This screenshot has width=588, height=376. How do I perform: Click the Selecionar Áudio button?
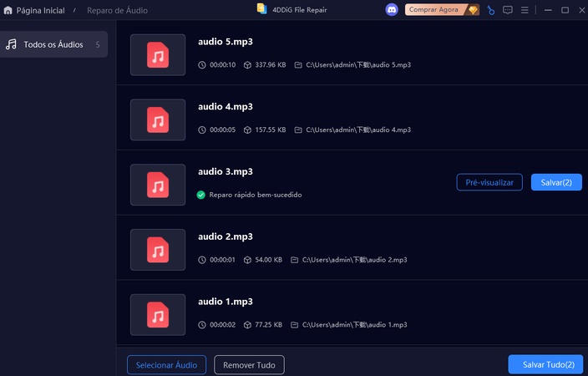point(166,365)
